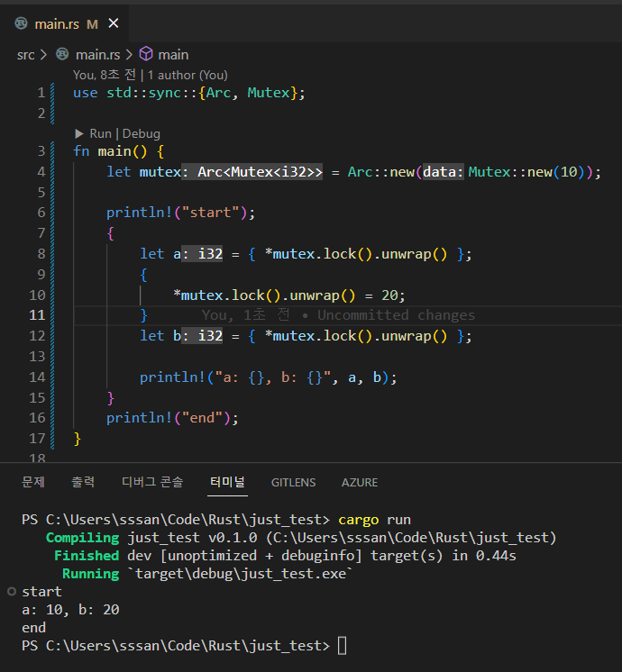Image resolution: width=622 pixels, height=672 pixels.
Task: Open the main.rs breadcrumb file dropdown
Action: tap(96, 55)
